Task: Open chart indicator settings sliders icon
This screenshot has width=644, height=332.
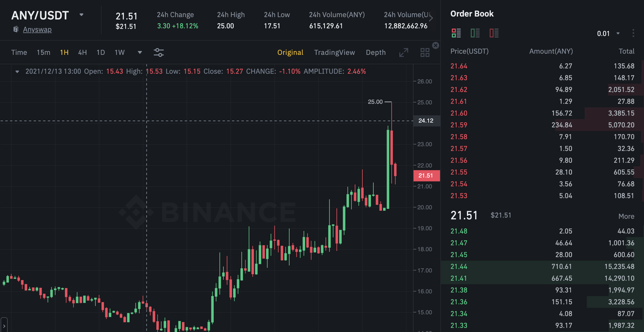Action: [x=159, y=52]
